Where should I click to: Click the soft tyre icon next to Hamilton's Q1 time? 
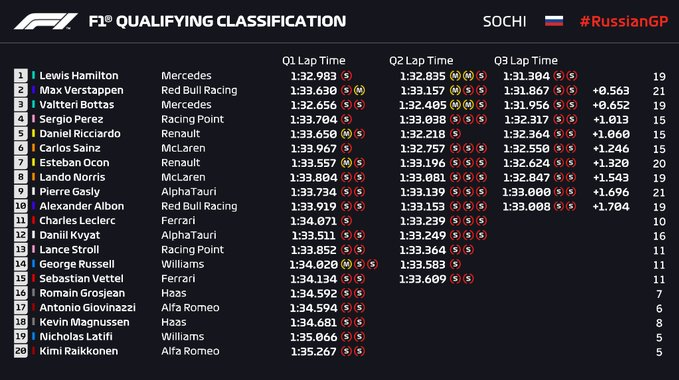pos(346,76)
